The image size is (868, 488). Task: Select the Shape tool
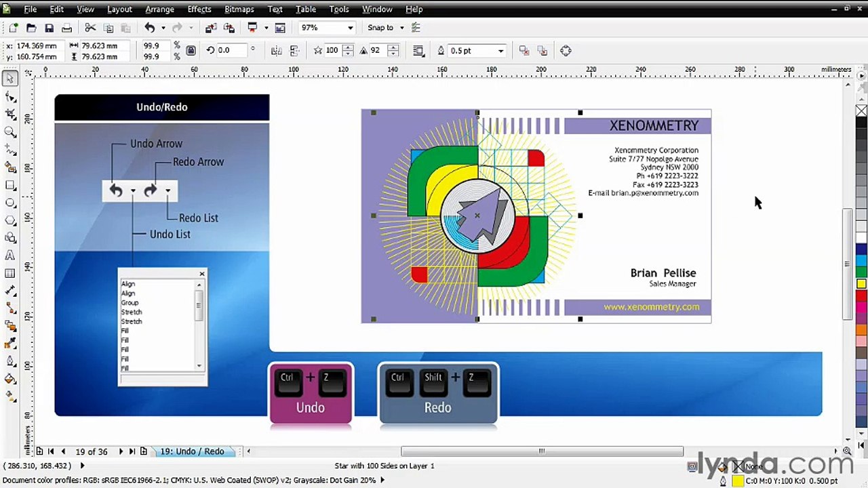(10, 96)
